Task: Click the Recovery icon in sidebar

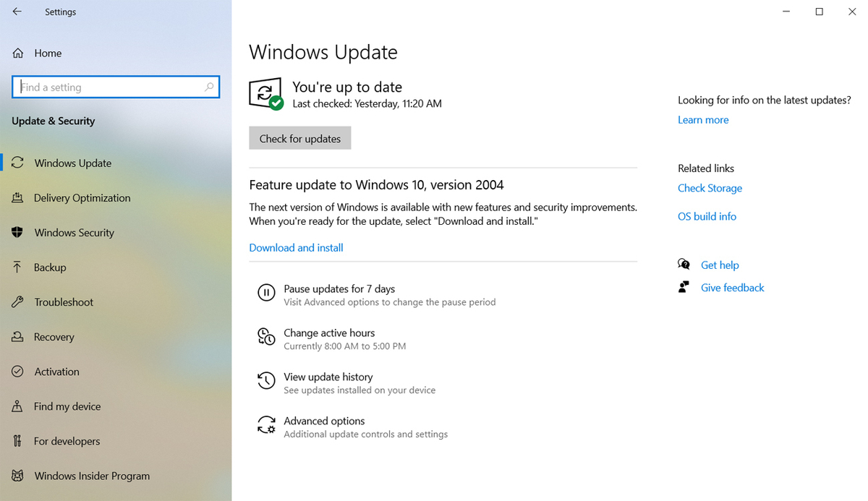Action: pyautogui.click(x=18, y=336)
